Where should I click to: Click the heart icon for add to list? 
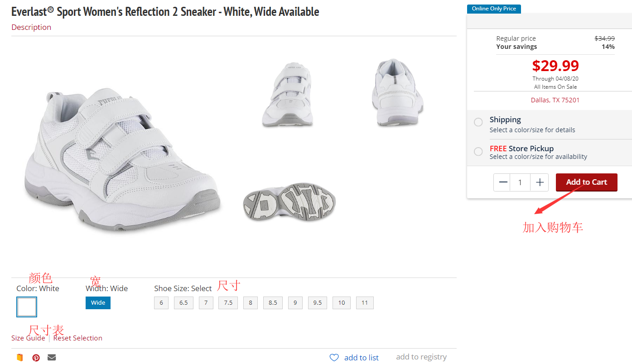[x=334, y=358]
